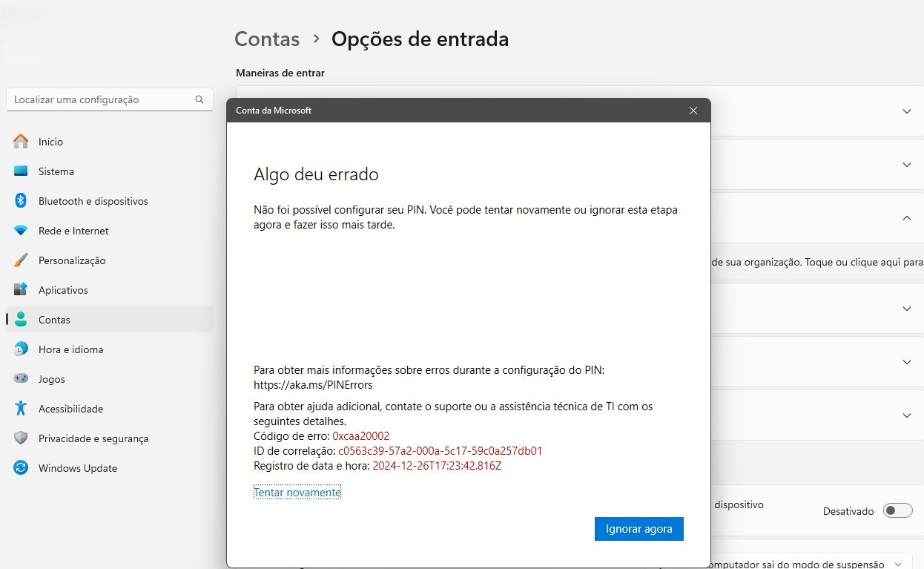924x569 pixels.
Task: Open Jogos settings page
Action: [x=110, y=379]
